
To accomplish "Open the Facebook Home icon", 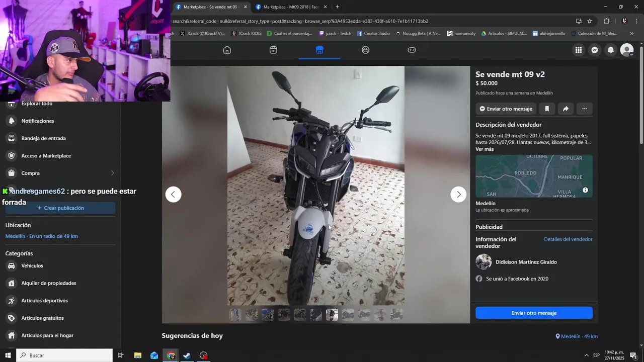I will coord(227,50).
